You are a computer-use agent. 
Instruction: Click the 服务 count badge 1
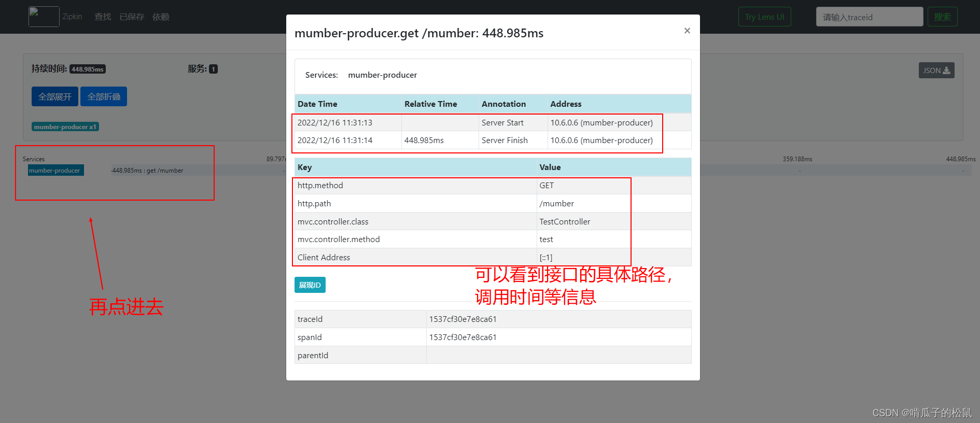click(x=213, y=69)
